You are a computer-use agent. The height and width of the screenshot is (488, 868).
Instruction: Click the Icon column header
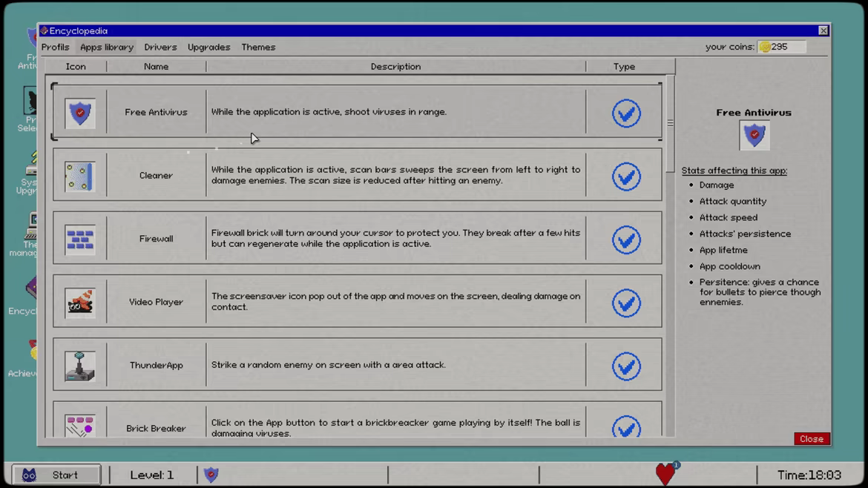[x=76, y=67]
